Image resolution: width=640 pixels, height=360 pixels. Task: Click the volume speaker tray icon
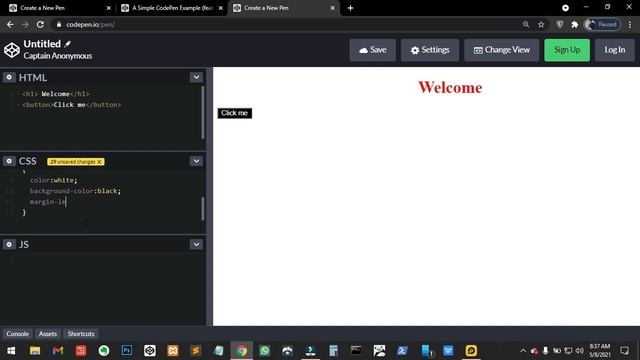coord(579,351)
